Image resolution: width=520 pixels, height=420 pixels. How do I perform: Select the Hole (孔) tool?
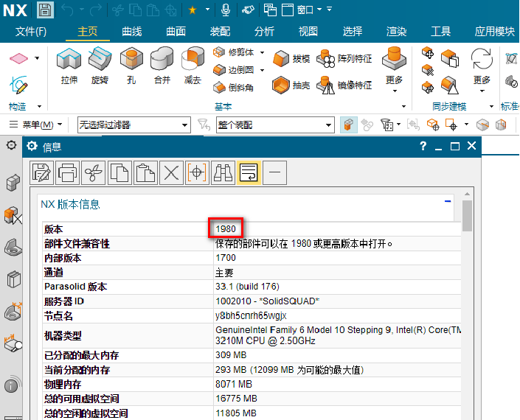(x=131, y=66)
